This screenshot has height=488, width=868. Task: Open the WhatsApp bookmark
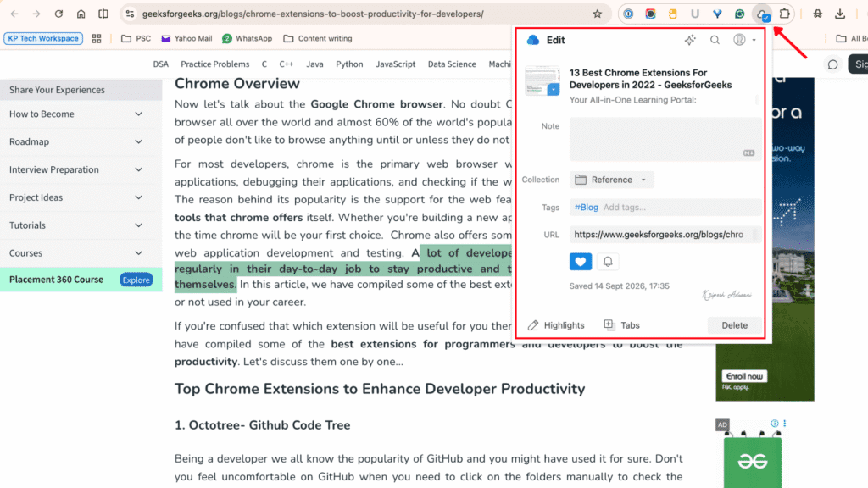(x=248, y=38)
